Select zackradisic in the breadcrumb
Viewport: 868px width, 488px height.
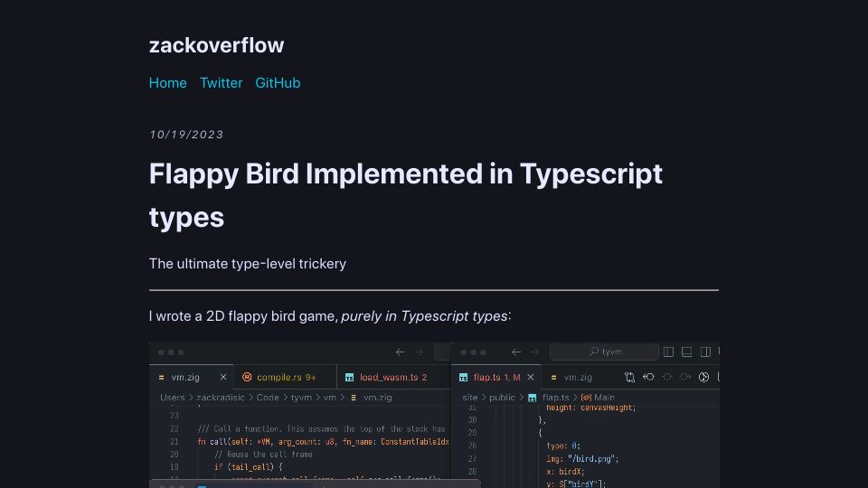[x=221, y=398]
